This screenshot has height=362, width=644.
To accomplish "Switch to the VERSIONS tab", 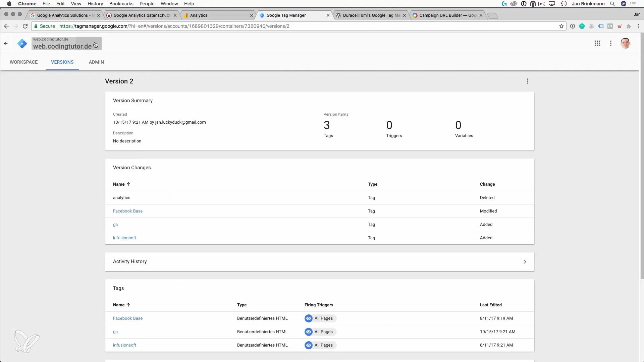I will tap(62, 62).
